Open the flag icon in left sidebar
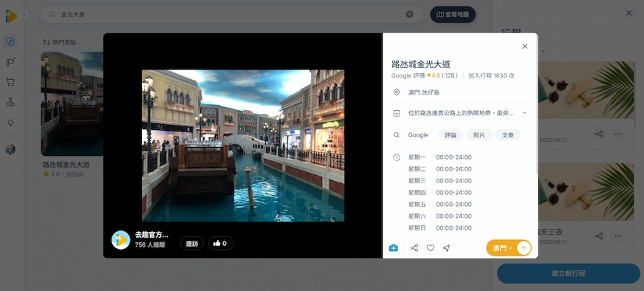This screenshot has width=644, height=291. pyautogui.click(x=10, y=62)
